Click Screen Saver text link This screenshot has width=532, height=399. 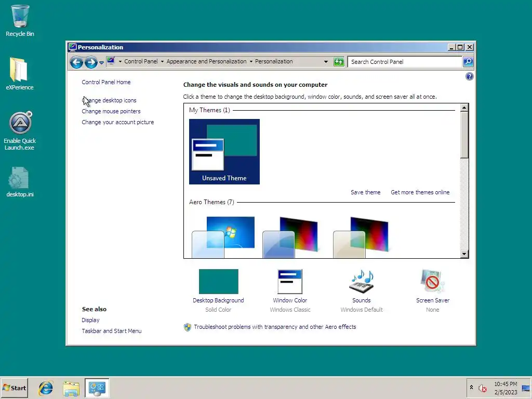point(433,300)
